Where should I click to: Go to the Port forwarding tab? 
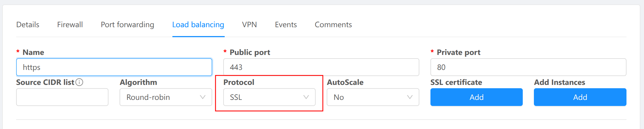[127, 25]
